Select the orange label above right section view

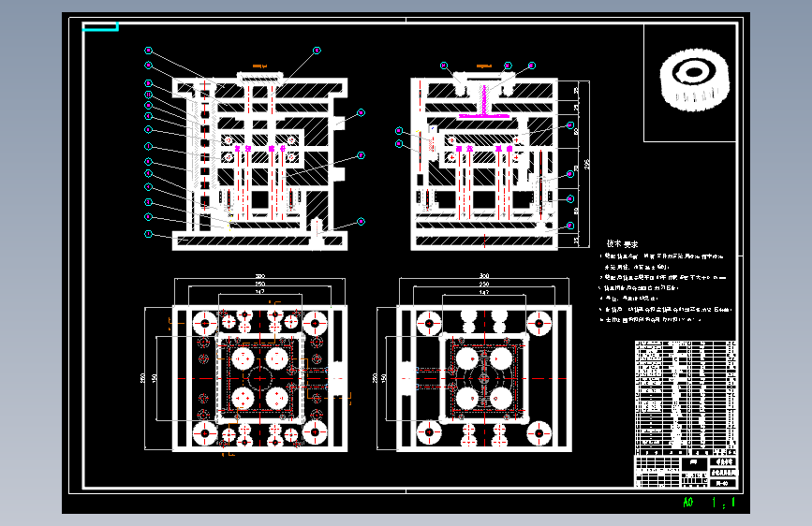point(483,66)
